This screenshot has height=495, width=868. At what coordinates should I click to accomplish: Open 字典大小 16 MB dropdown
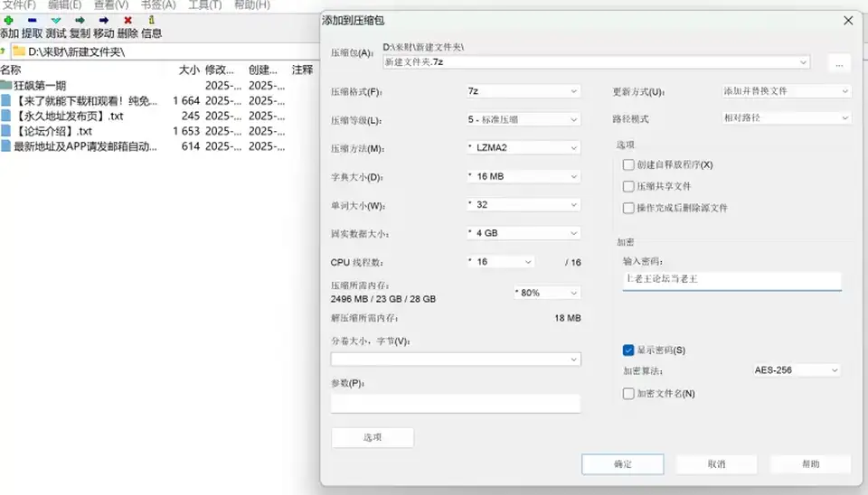pos(524,176)
